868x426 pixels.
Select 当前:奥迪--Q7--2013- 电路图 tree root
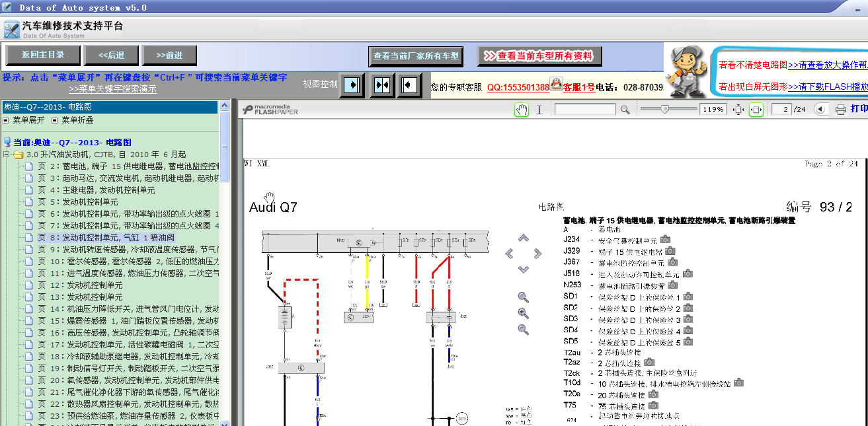coord(72,142)
